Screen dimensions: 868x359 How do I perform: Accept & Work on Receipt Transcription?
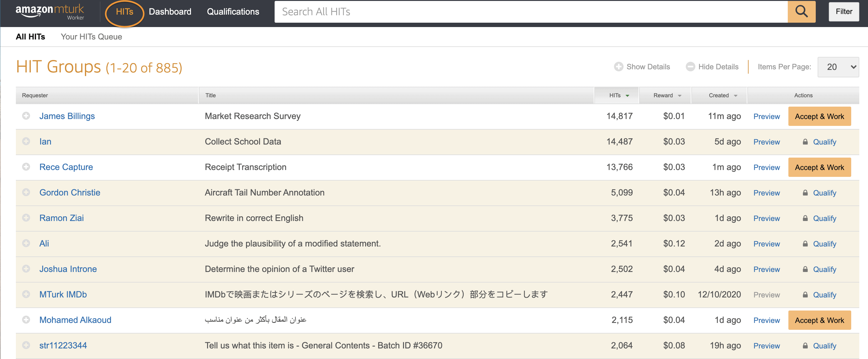pyautogui.click(x=819, y=167)
